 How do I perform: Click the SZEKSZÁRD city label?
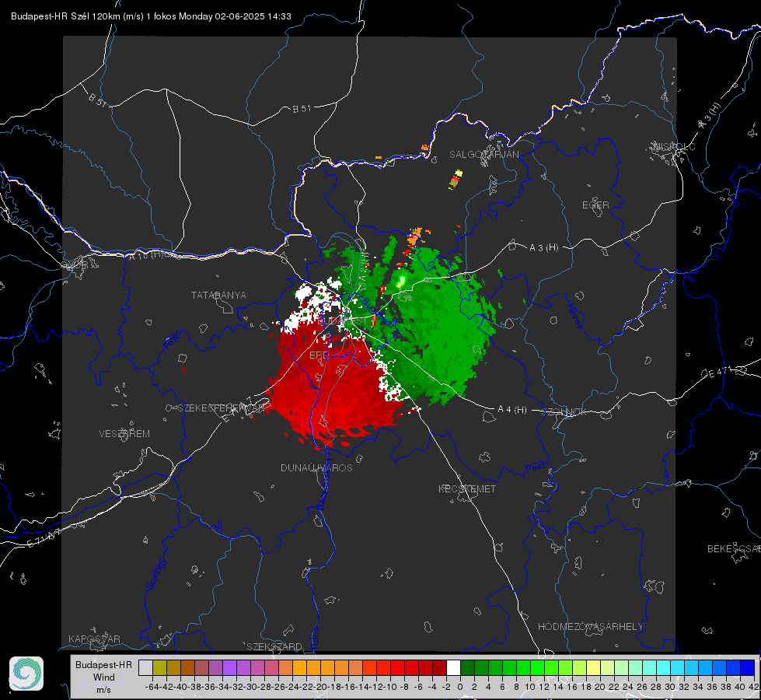274,646
